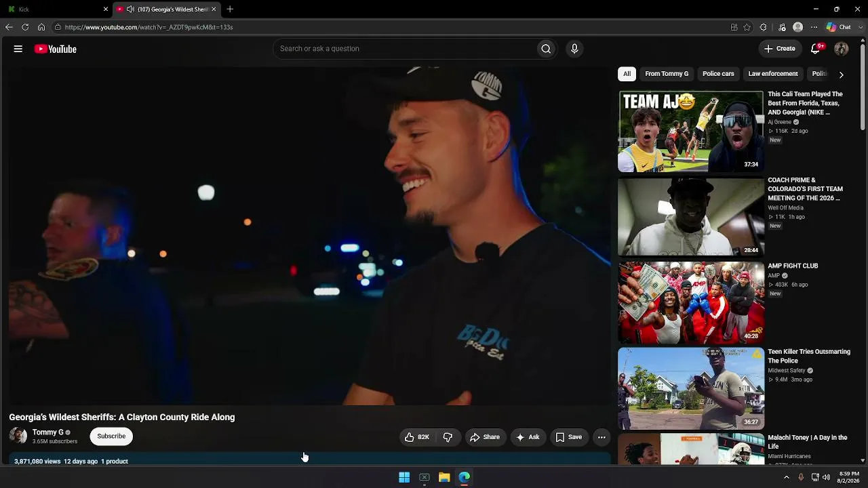The width and height of the screenshot is (868, 488).
Task: Open browser settings and more menu
Action: pyautogui.click(x=814, y=27)
